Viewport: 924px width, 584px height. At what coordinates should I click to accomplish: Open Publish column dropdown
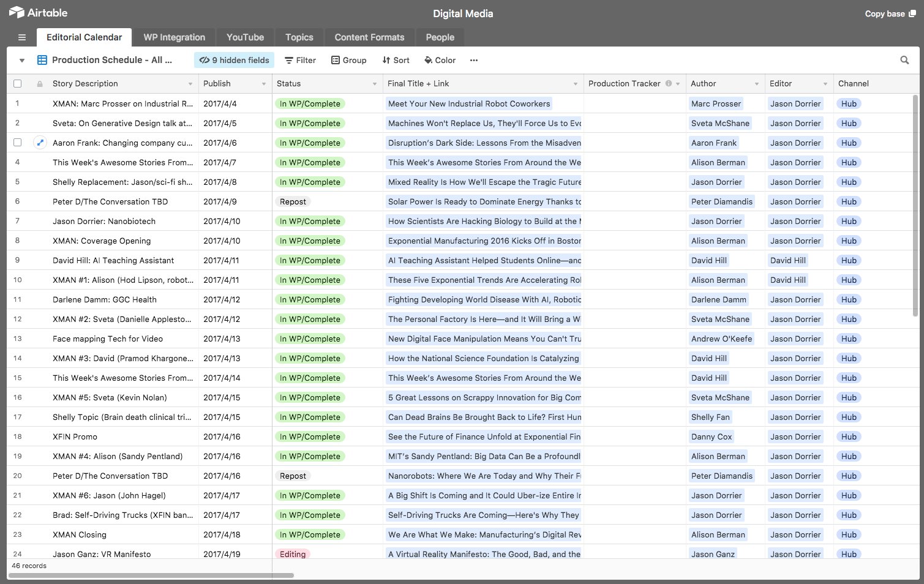tap(264, 84)
